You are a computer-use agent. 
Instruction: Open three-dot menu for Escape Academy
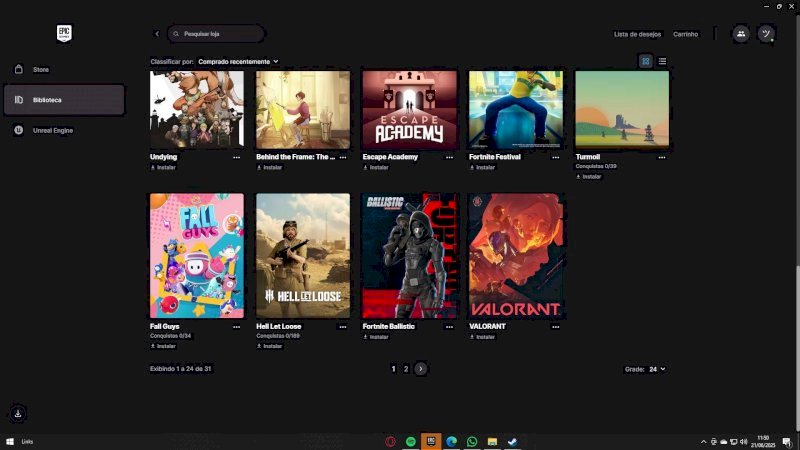click(449, 157)
